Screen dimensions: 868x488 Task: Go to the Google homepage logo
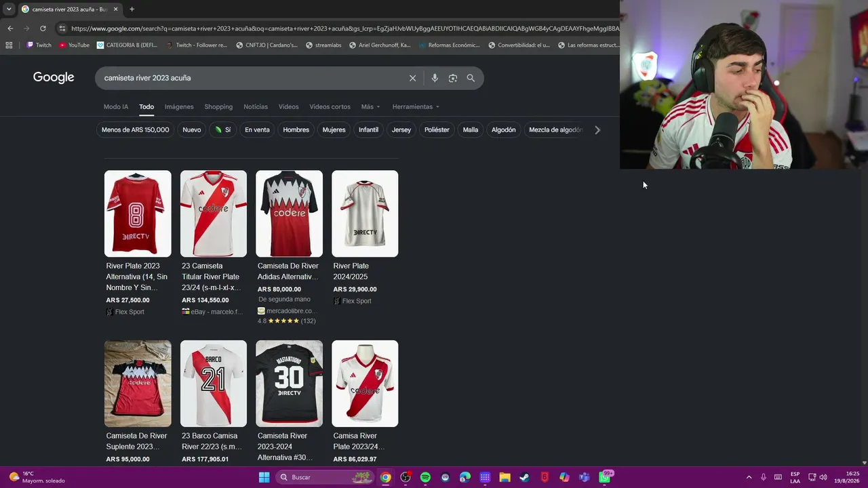point(54,78)
